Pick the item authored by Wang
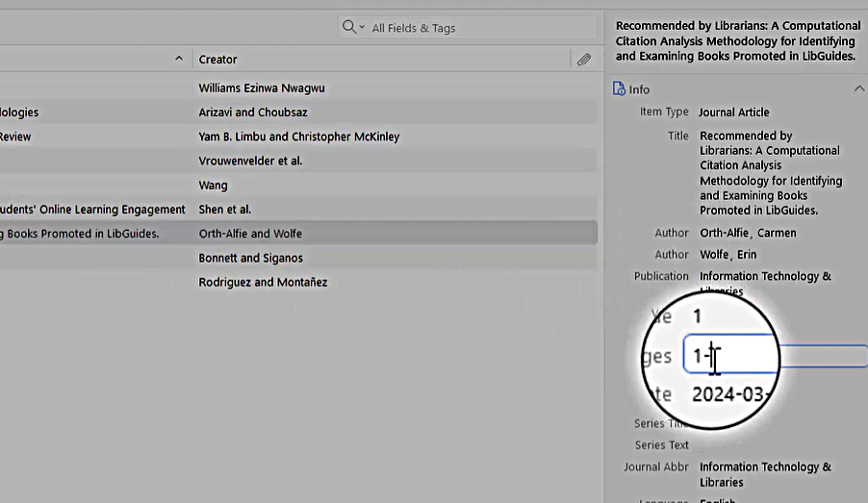This screenshot has height=503, width=868. click(x=213, y=185)
